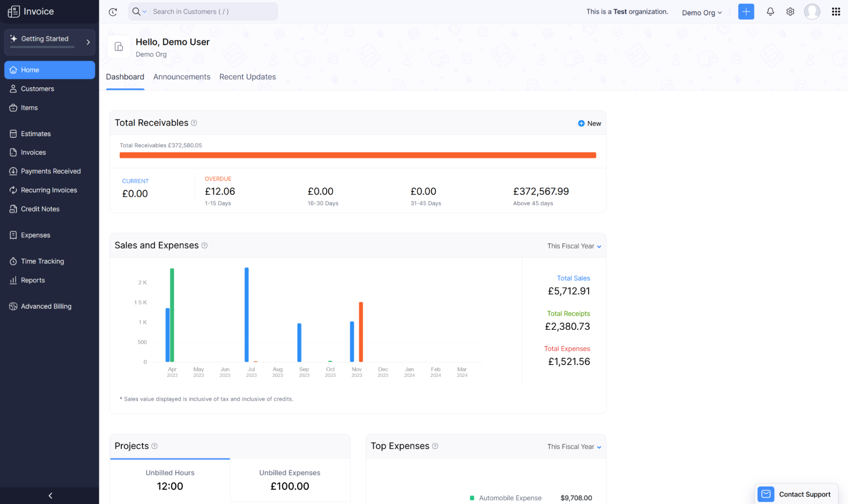This screenshot has height=504, width=848.
Task: Select Recurring Invoices
Action: pyautogui.click(x=49, y=190)
